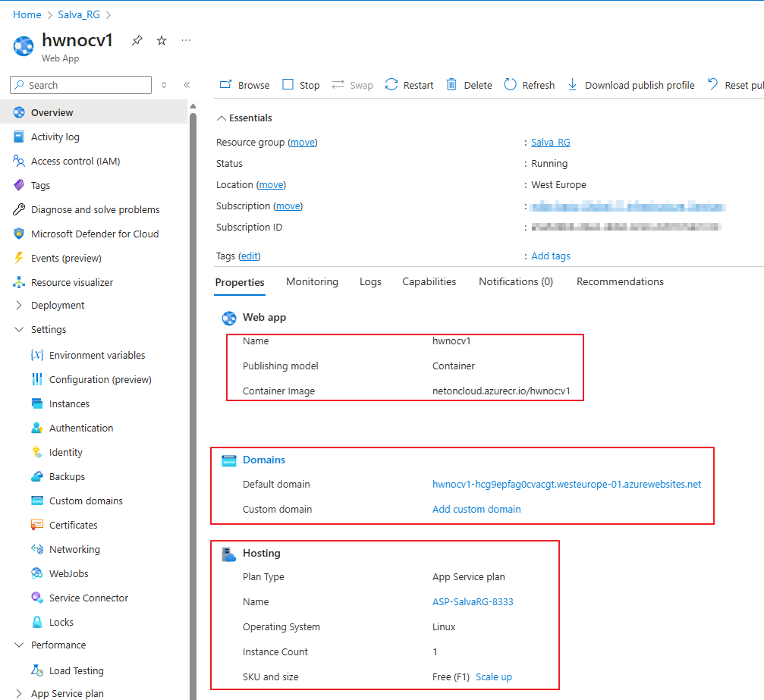Open Microsoft Defender for Cloud from sidebar

[x=94, y=234]
